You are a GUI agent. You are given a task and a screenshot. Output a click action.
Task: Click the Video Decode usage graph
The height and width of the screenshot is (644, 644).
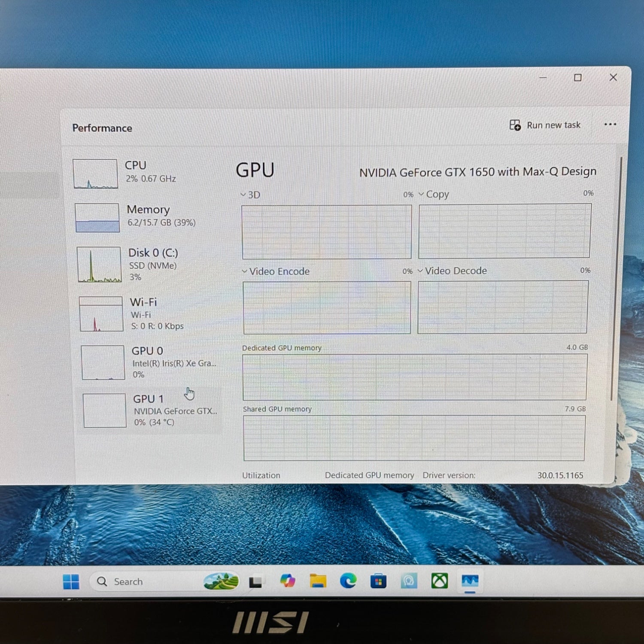pyautogui.click(x=502, y=307)
